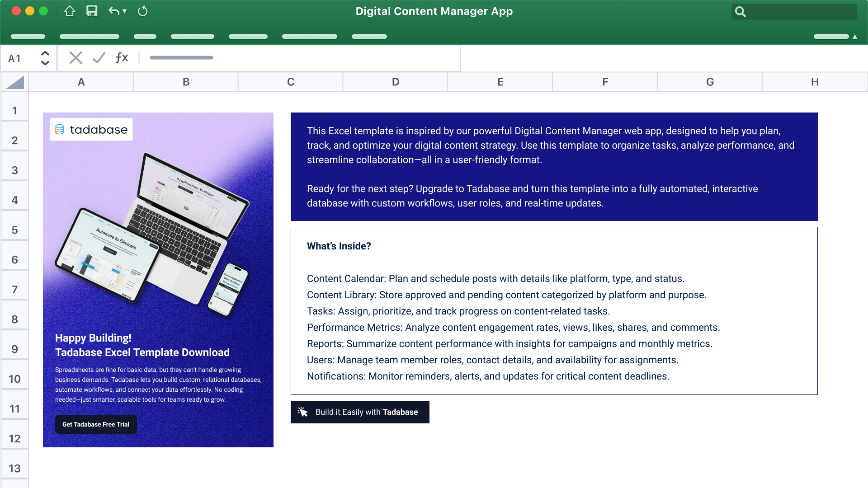868x488 pixels.
Task: Select column D header
Action: click(x=396, y=82)
